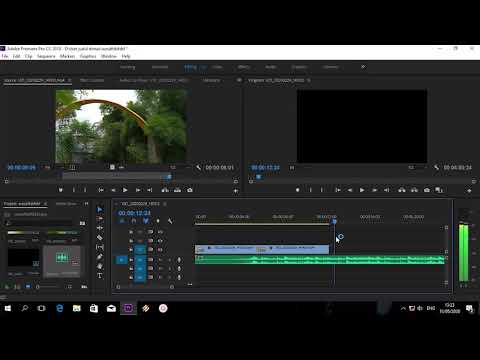Play the Program monitor sequence
The image size is (480, 360).
tap(362, 190)
